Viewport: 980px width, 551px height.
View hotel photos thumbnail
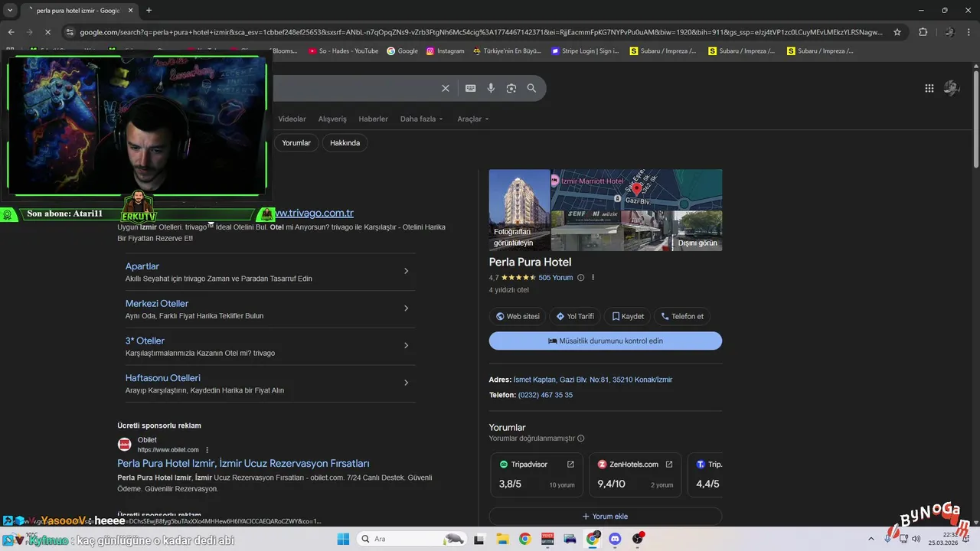pyautogui.click(x=519, y=210)
